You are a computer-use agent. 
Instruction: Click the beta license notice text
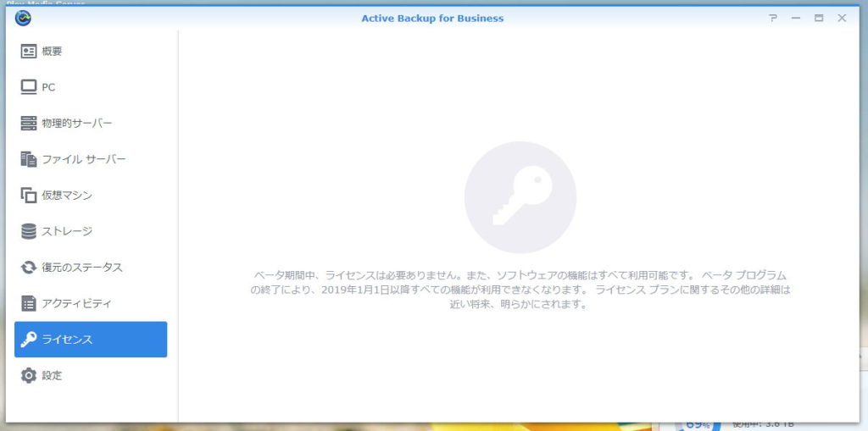520,290
